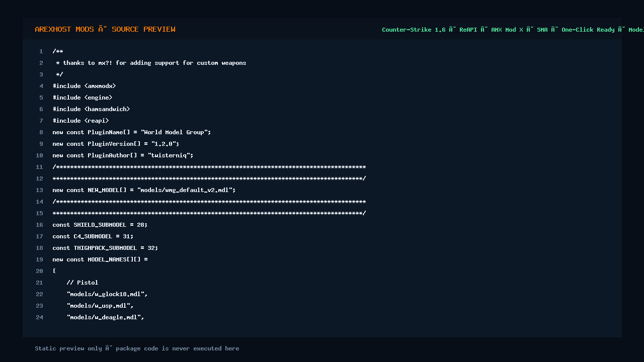The height and width of the screenshot is (362, 644).
Task: Click the 'const C4_SUBMODEL = 31;' line
Action: pyautogui.click(x=93, y=236)
